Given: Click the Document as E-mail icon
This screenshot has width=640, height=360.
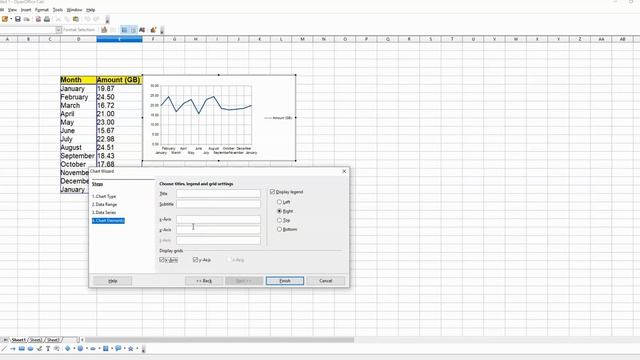Looking at the screenshot, I should click(x=27, y=19).
